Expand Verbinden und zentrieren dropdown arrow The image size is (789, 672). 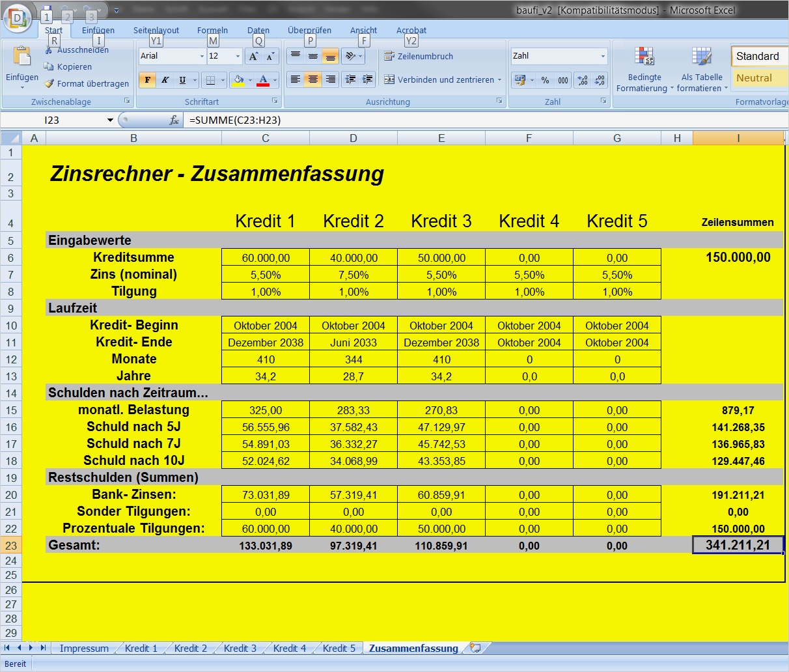point(500,80)
